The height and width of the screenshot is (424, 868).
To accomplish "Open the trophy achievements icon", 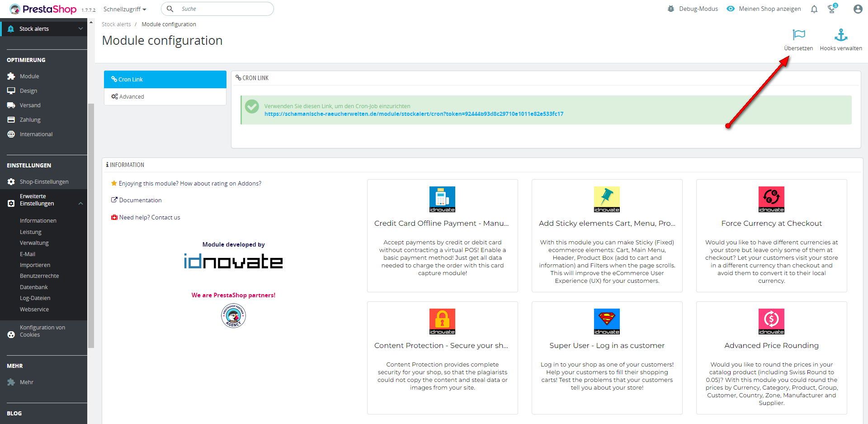I will pyautogui.click(x=832, y=9).
